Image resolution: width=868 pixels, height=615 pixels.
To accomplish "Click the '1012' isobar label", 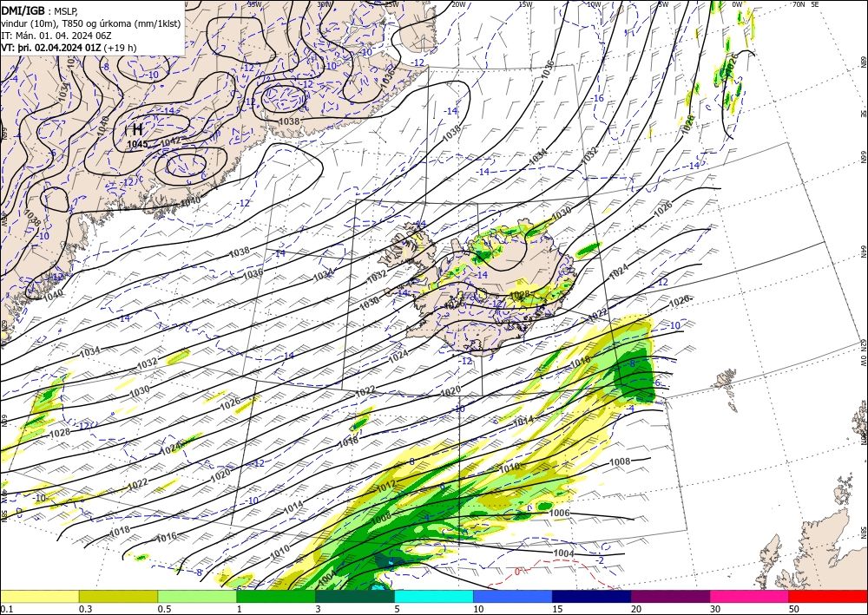I will click(x=386, y=486).
